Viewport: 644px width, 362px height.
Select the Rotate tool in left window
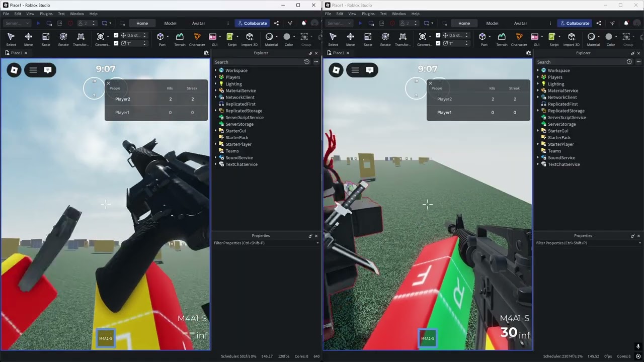point(63,39)
